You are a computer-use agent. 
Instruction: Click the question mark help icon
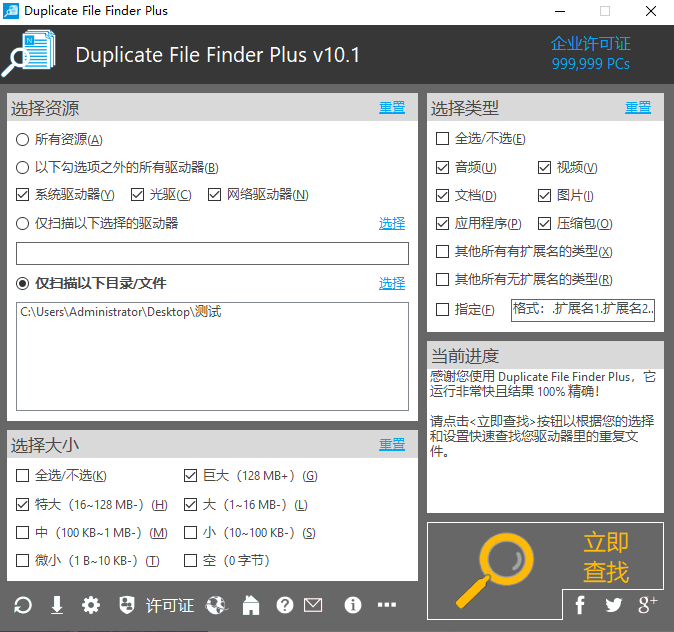(285, 605)
